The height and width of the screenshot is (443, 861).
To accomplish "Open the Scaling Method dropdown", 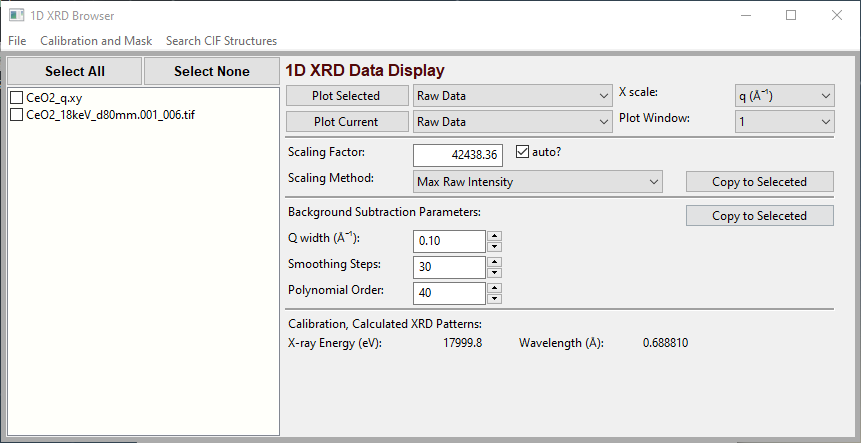I will point(538,181).
